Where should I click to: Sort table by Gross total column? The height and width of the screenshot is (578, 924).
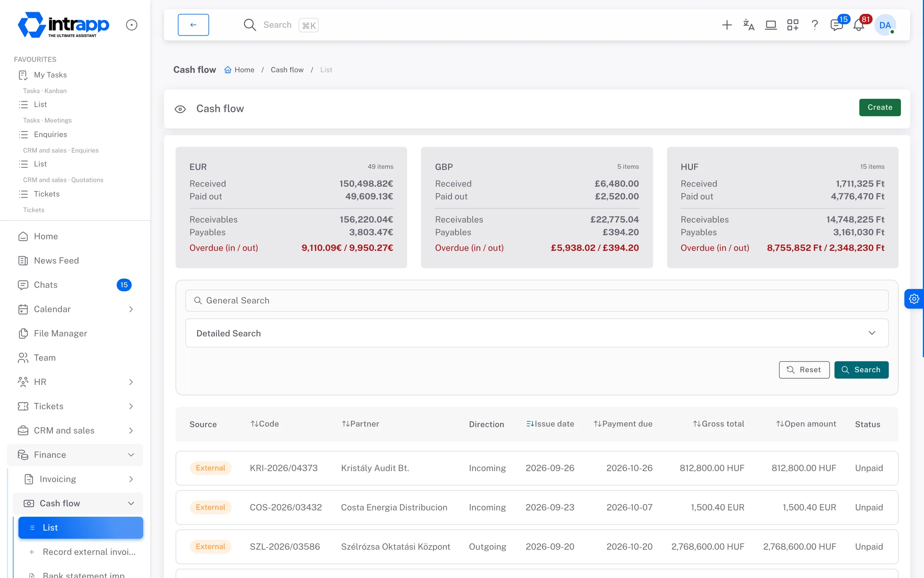point(718,424)
